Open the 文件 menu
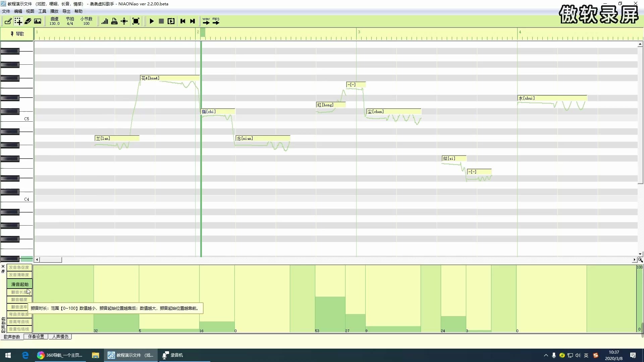The width and height of the screenshot is (644, 362). tap(6, 11)
